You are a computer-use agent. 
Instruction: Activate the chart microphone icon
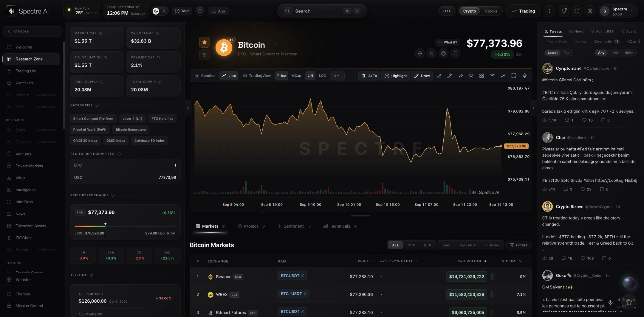click(x=524, y=76)
